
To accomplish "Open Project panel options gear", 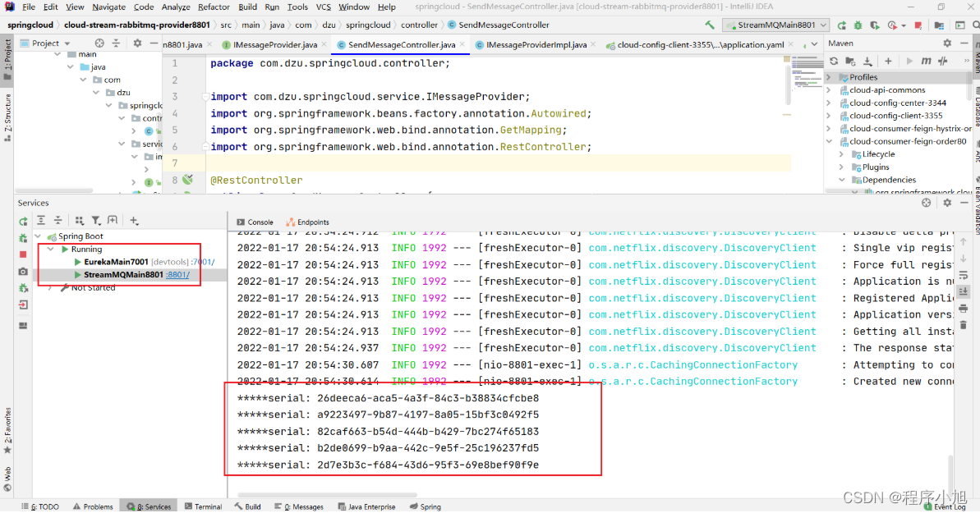I will pos(137,44).
